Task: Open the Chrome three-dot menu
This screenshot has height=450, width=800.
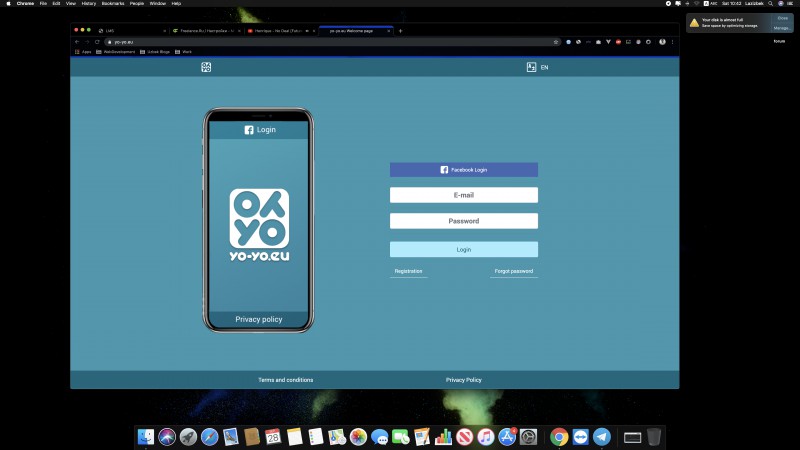Action: click(x=672, y=42)
